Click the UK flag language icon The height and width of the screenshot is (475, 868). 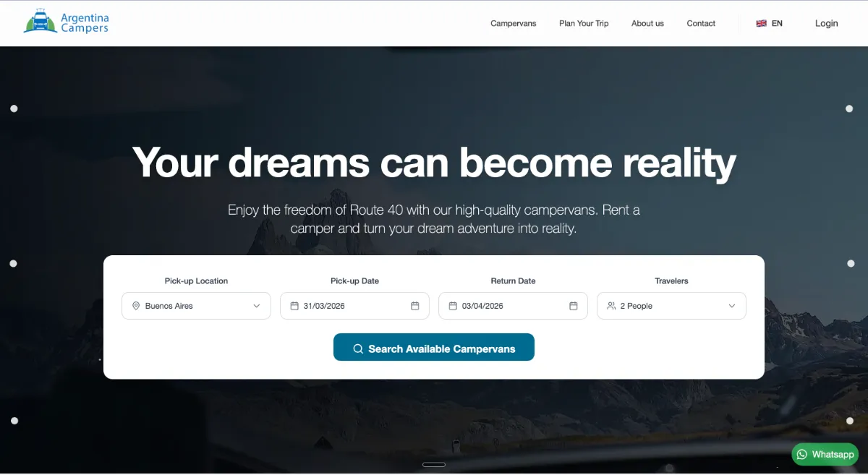point(761,23)
